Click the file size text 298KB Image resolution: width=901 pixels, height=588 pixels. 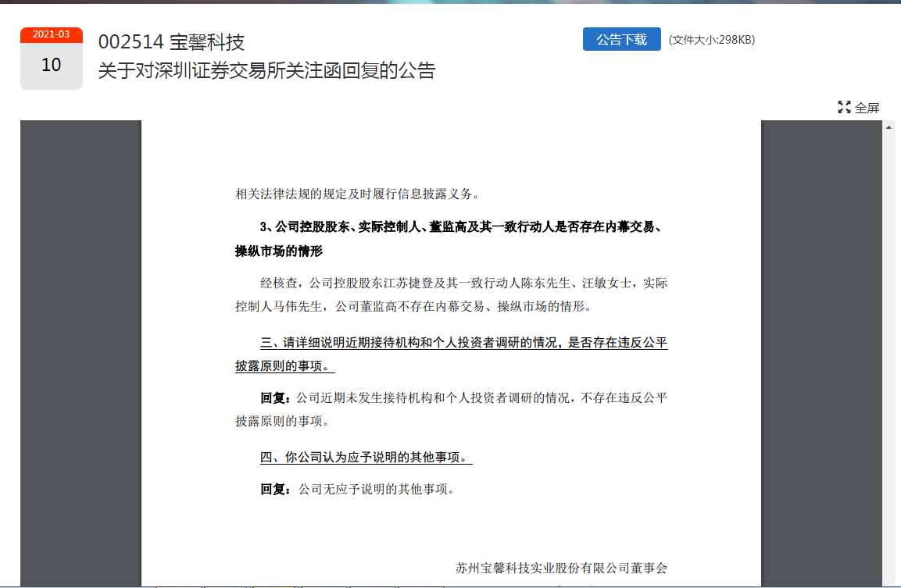click(x=711, y=40)
